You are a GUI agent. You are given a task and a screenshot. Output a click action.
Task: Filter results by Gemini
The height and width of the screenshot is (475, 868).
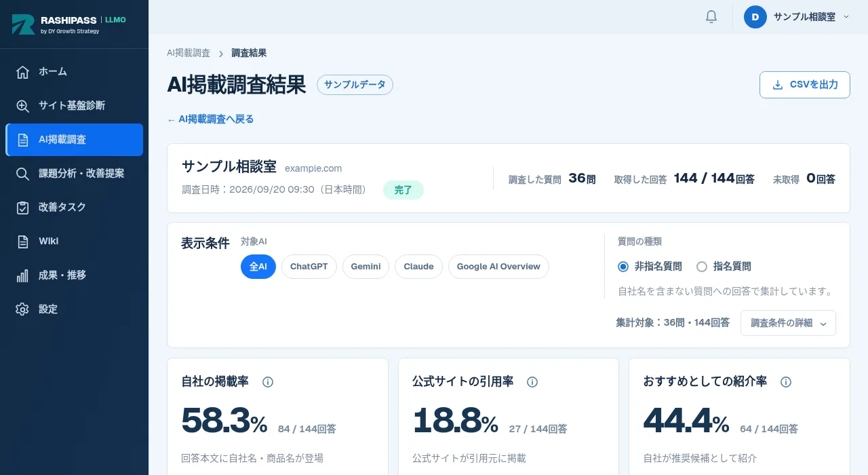point(366,267)
